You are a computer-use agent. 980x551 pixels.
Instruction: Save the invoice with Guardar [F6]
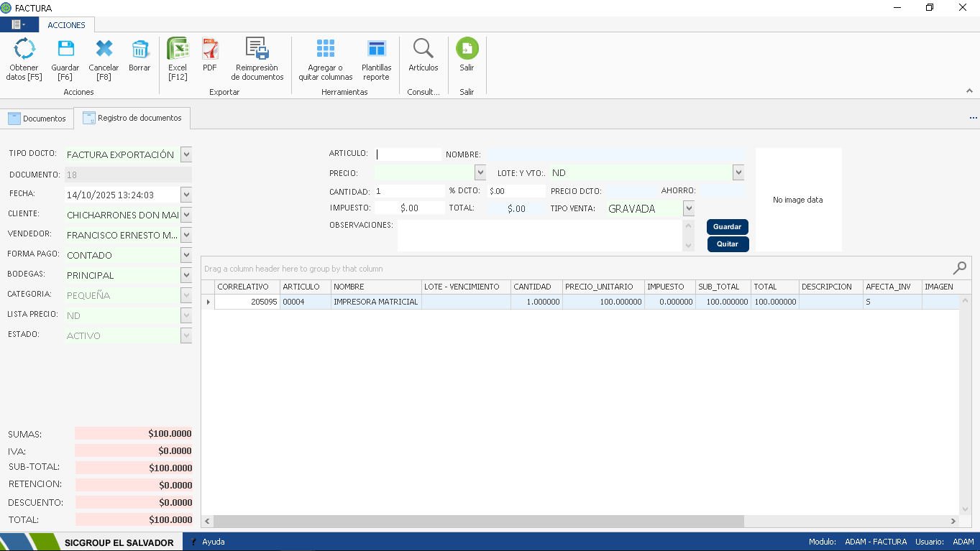[65, 50]
